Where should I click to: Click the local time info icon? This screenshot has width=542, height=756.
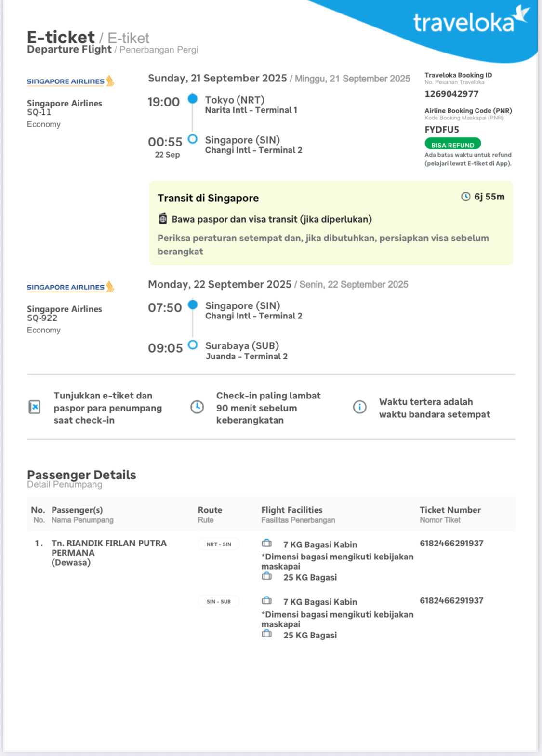click(x=359, y=407)
